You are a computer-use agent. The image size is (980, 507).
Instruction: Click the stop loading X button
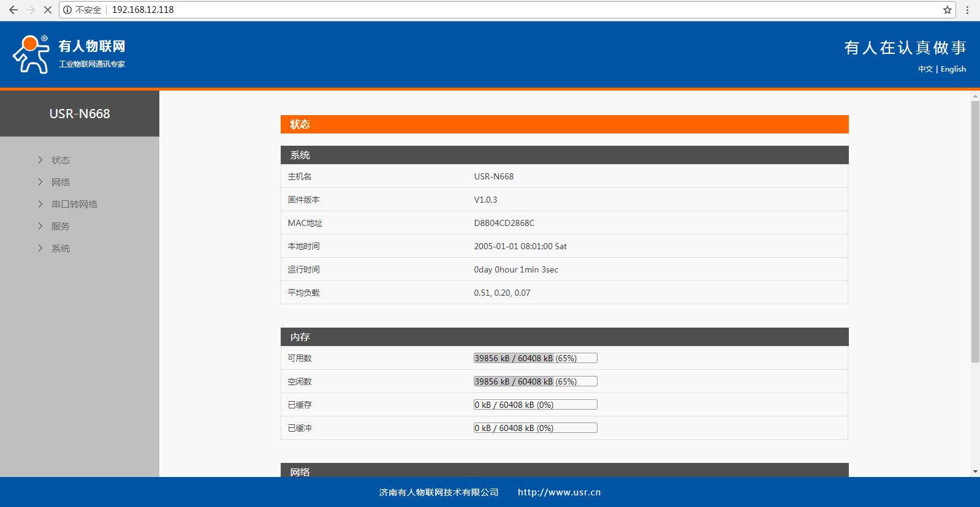tap(47, 10)
